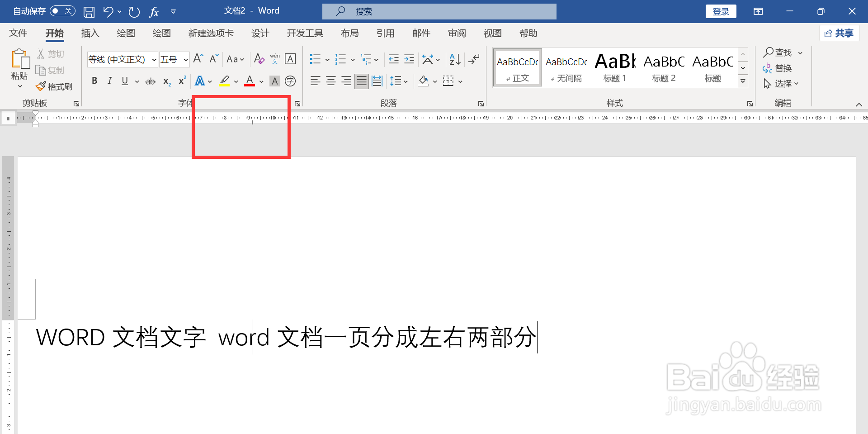The height and width of the screenshot is (434, 868).
Task: Toggle Underline formatting
Action: coord(125,81)
